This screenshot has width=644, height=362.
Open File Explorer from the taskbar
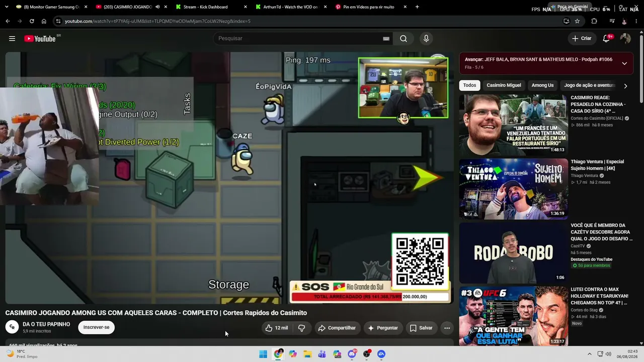point(307,354)
